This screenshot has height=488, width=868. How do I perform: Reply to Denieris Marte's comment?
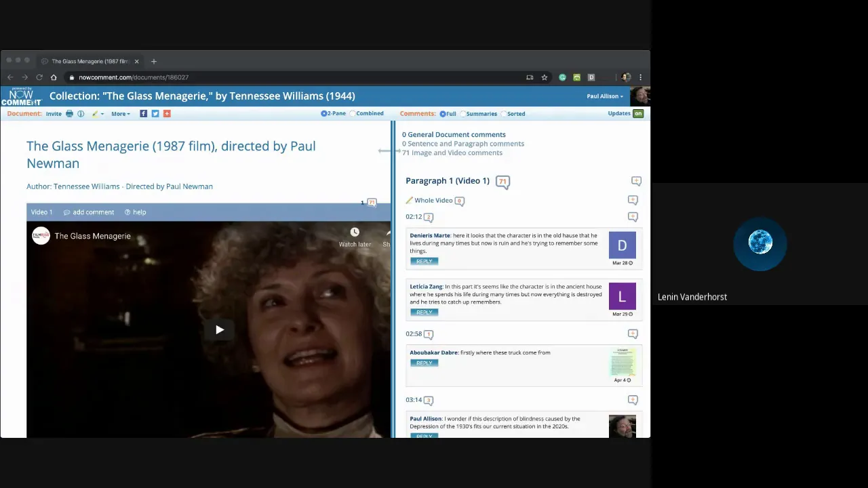click(424, 261)
